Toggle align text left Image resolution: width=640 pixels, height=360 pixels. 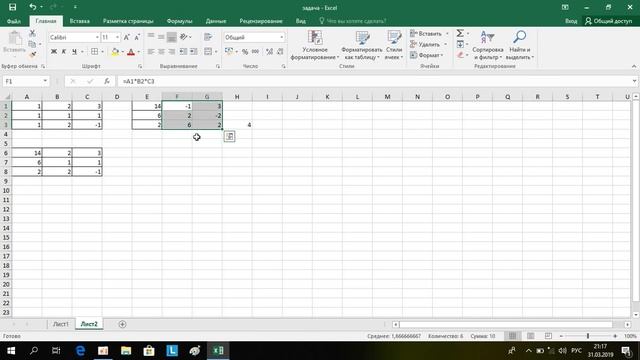[x=151, y=52]
